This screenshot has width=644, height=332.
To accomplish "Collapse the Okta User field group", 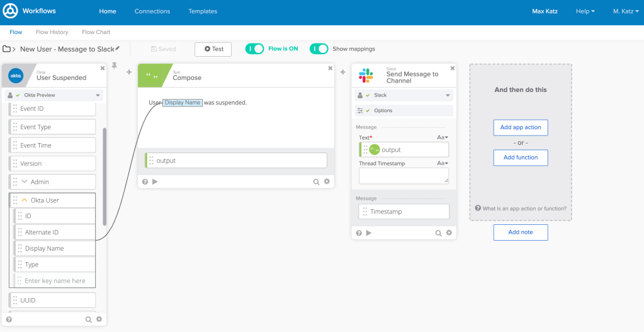I will 25,200.
